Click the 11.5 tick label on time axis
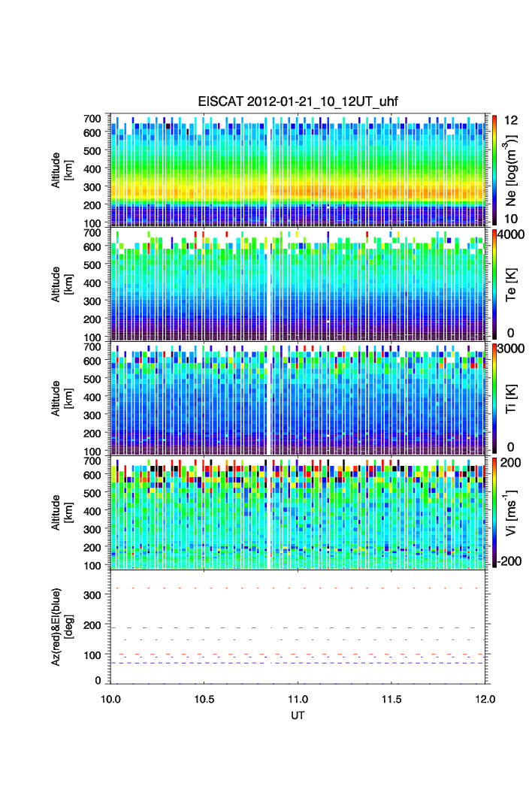The height and width of the screenshot is (798, 532). [x=392, y=698]
